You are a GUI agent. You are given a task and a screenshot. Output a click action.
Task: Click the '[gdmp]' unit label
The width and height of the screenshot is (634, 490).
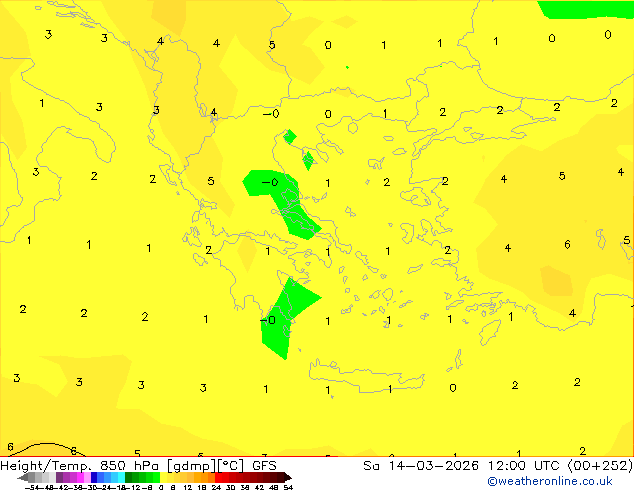click(191, 466)
